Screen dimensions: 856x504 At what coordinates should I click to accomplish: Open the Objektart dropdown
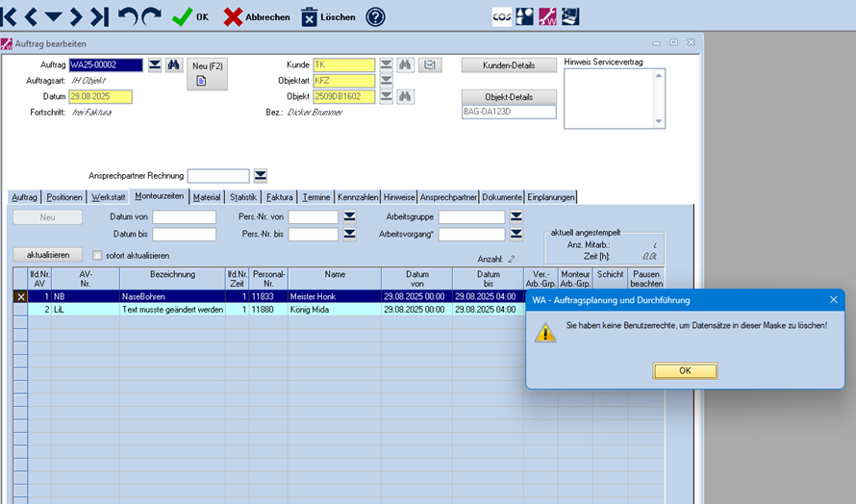click(x=386, y=81)
